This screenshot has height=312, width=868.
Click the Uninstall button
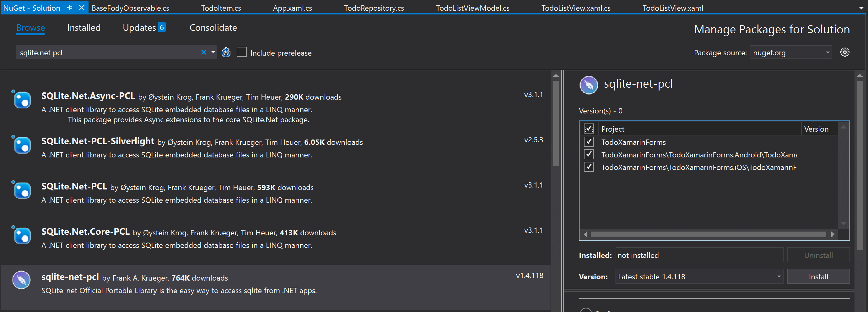pyautogui.click(x=818, y=255)
